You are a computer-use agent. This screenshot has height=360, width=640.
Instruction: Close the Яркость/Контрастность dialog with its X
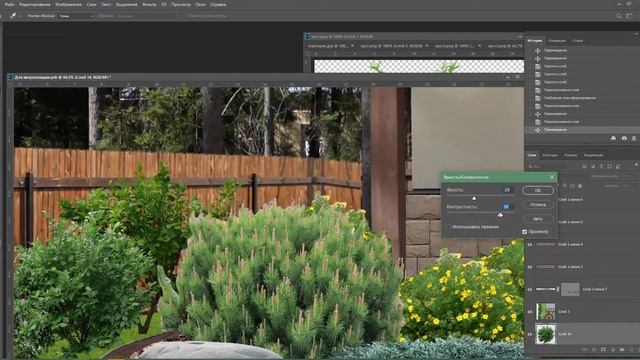[x=552, y=177]
